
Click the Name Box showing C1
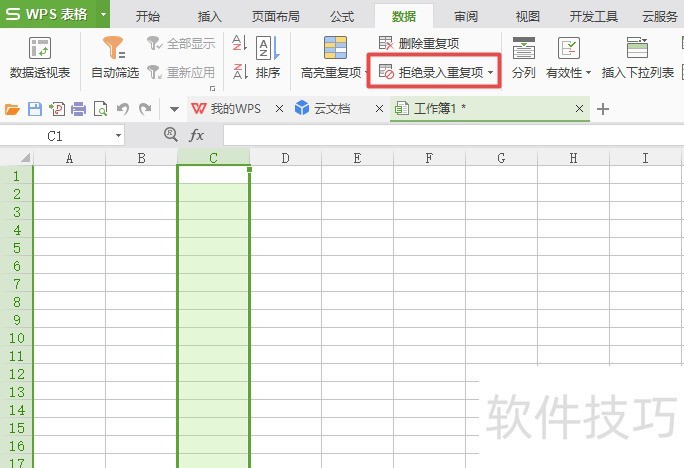coord(55,136)
